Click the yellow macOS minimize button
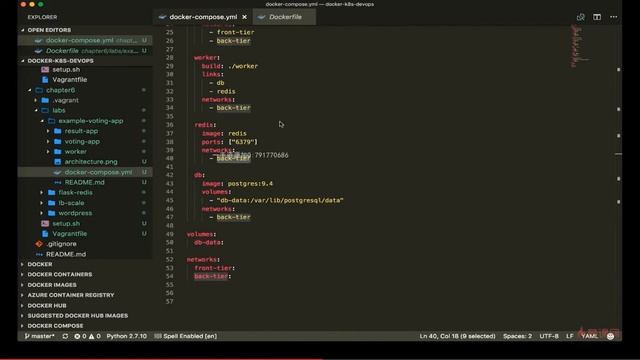 click(32, 4)
